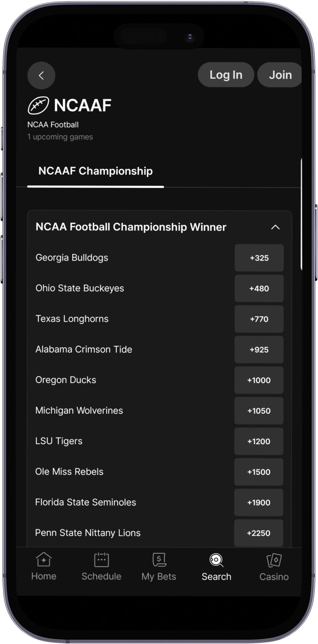Select the NCAAF Championship tab

point(96,171)
